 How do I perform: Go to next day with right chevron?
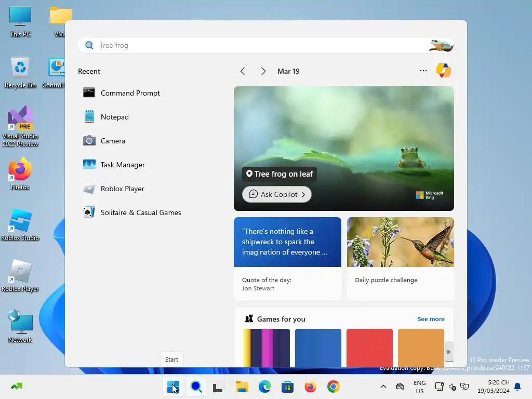263,71
